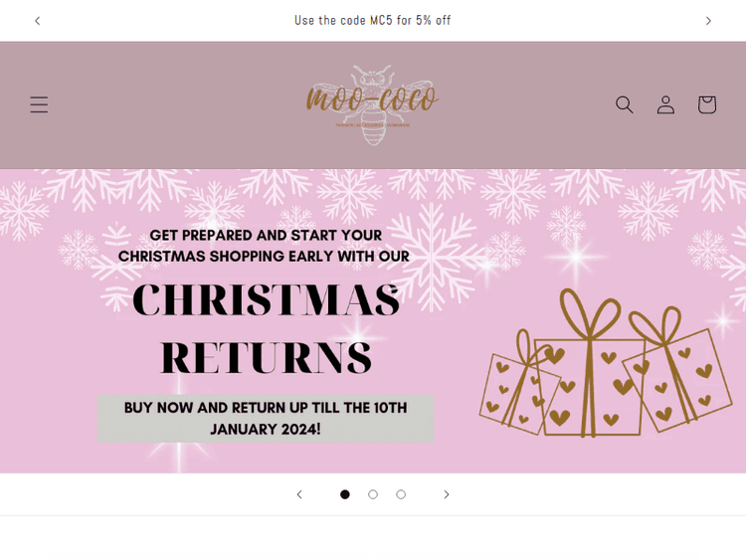The width and height of the screenshot is (746, 560).
Task: Select the second slideshow dot
Action: pos(373,494)
